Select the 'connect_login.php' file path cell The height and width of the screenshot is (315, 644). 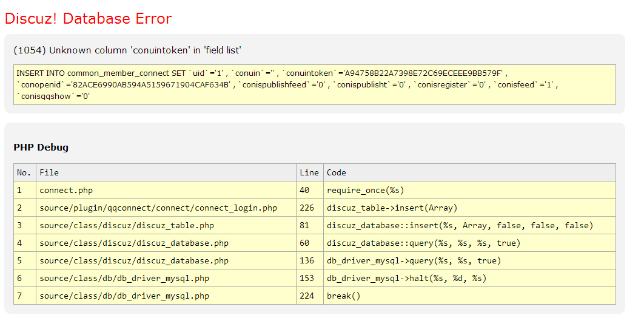(166, 208)
